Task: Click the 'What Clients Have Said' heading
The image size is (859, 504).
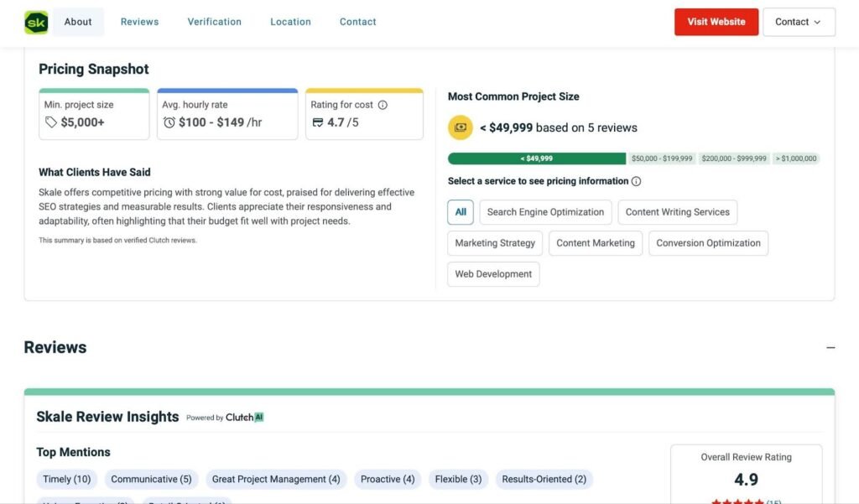Action: click(94, 172)
